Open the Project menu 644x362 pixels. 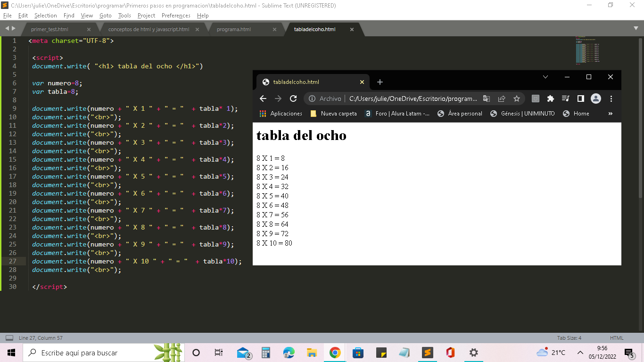[x=147, y=16]
